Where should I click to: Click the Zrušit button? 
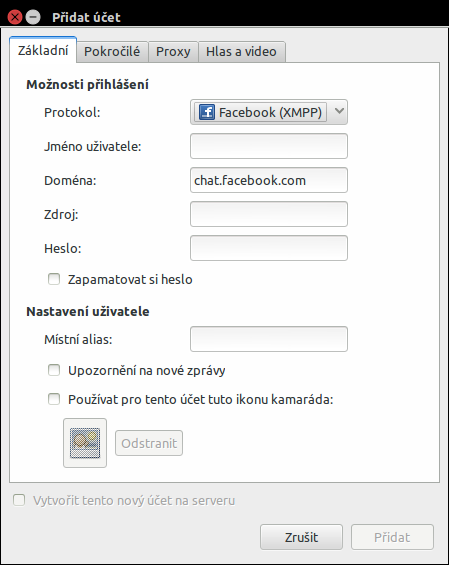(x=301, y=537)
